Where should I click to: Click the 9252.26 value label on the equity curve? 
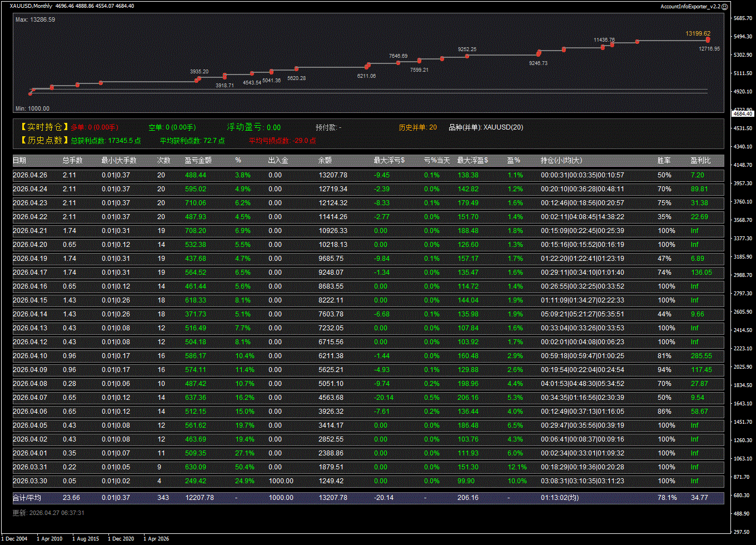coord(467,49)
